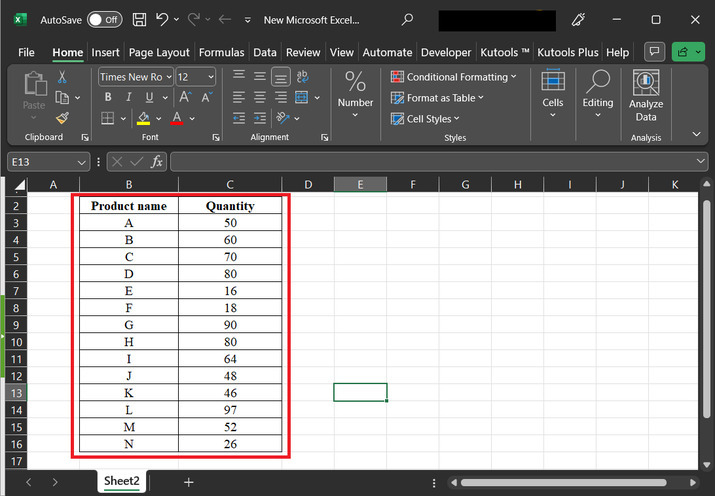
Task: Click the Save icon in title bar
Action: pos(139,19)
